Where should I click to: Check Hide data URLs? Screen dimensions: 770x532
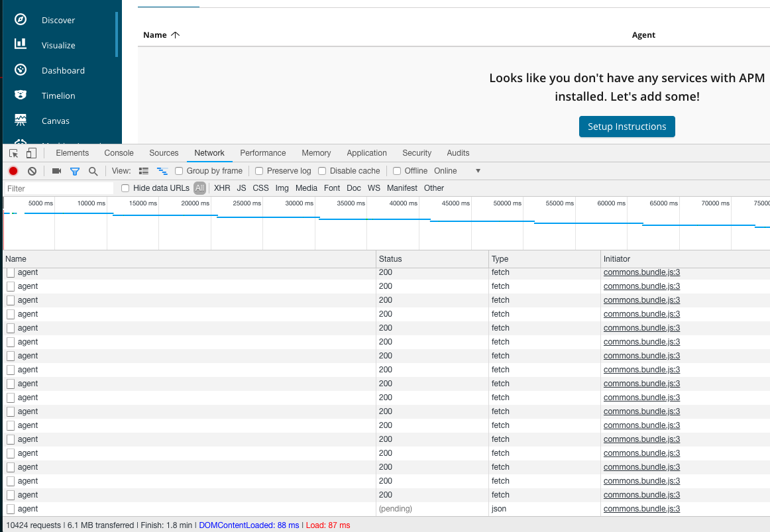point(125,188)
